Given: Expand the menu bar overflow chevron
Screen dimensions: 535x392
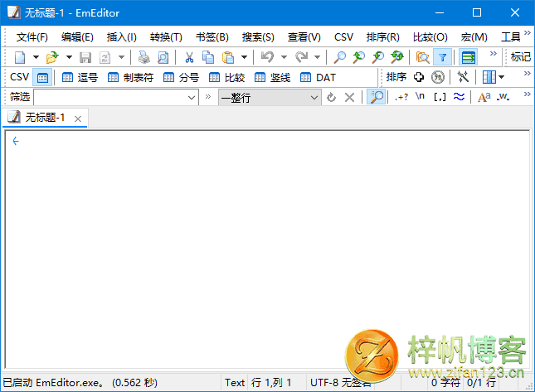Looking at the screenshot, I should pos(528,32).
